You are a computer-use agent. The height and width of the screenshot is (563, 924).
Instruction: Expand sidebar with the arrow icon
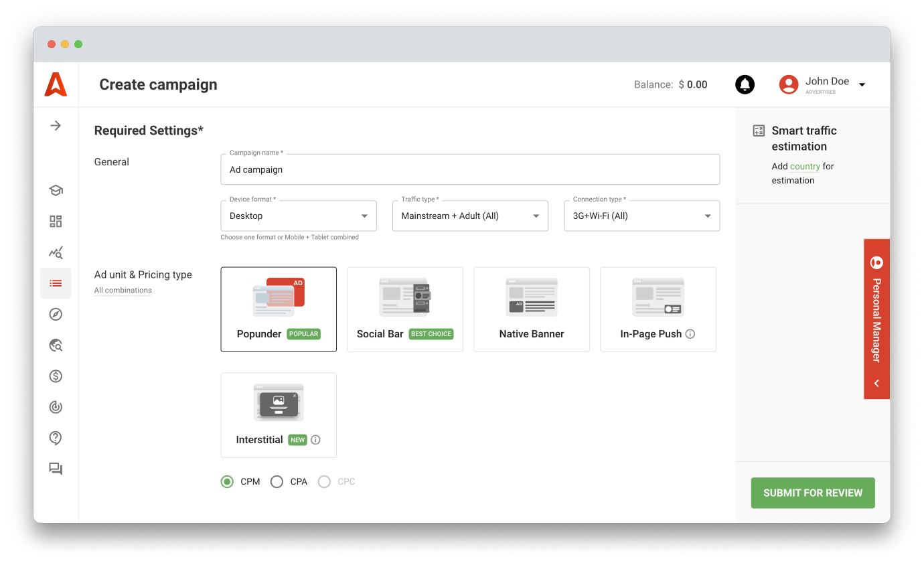[56, 126]
